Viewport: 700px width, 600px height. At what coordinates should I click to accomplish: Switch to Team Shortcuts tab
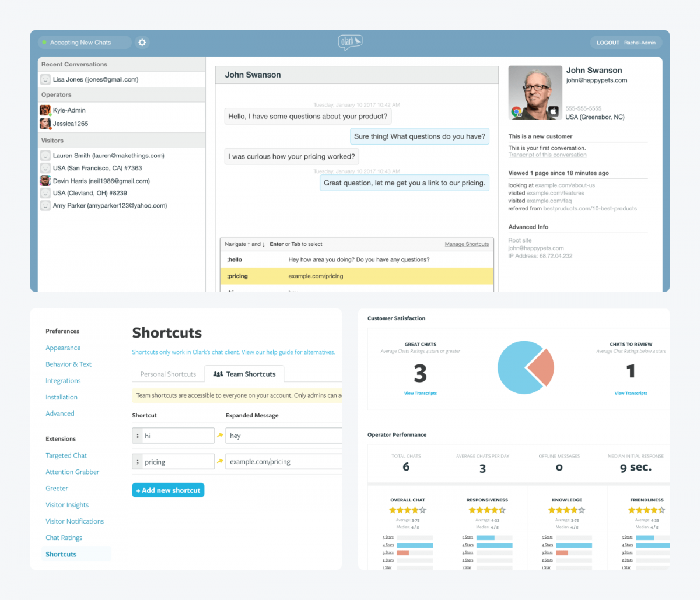click(x=244, y=374)
